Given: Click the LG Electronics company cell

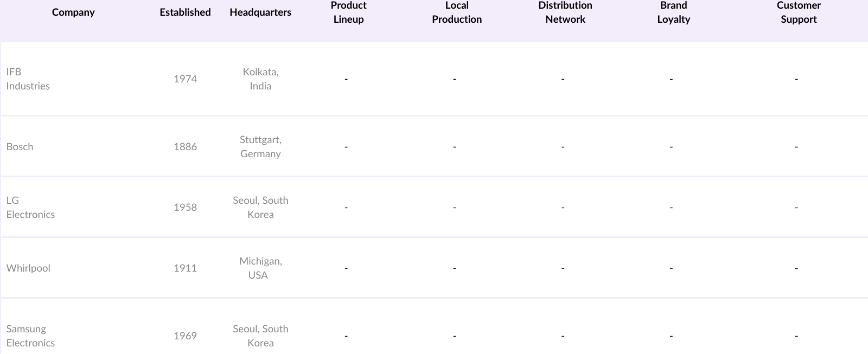Looking at the screenshot, I should (30, 207).
